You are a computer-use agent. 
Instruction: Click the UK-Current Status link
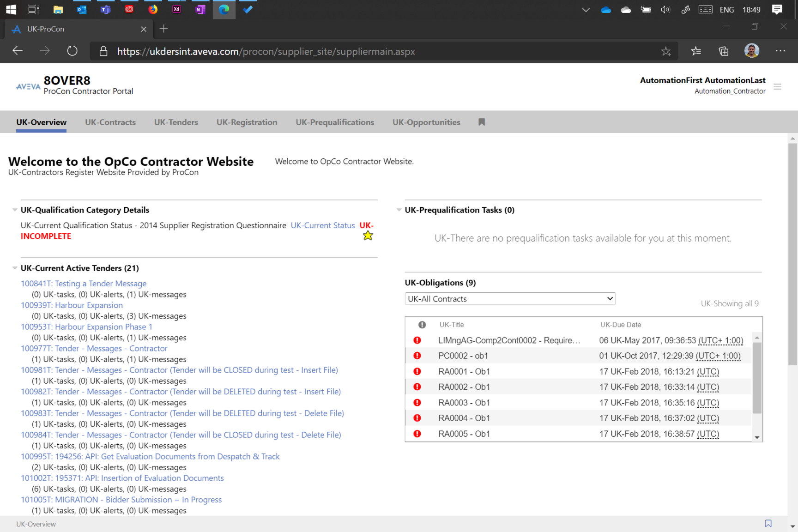[x=322, y=225]
